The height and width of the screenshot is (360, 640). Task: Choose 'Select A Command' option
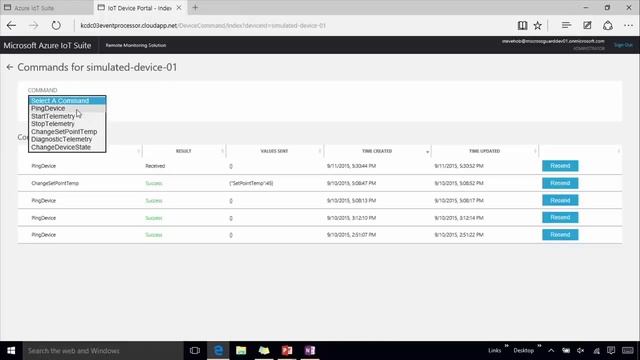(x=67, y=100)
